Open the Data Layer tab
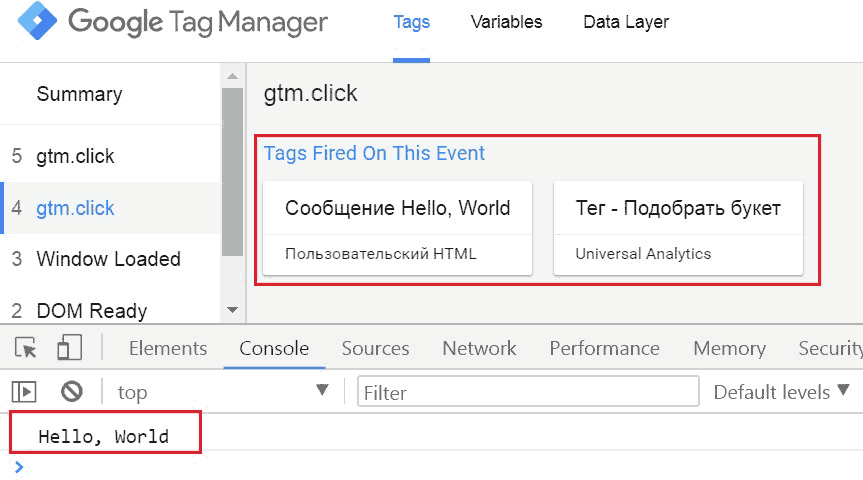Image resolution: width=863 pixels, height=480 pixels. pos(626,22)
